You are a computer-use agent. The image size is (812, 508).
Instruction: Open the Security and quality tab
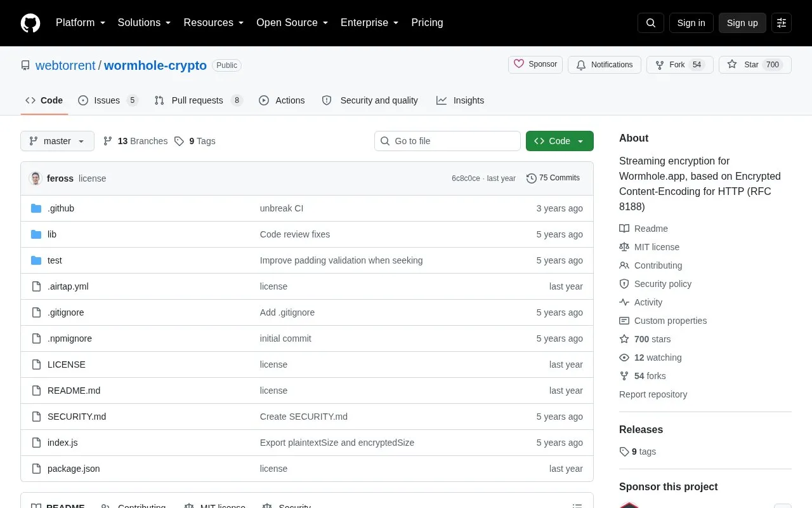coord(370,100)
